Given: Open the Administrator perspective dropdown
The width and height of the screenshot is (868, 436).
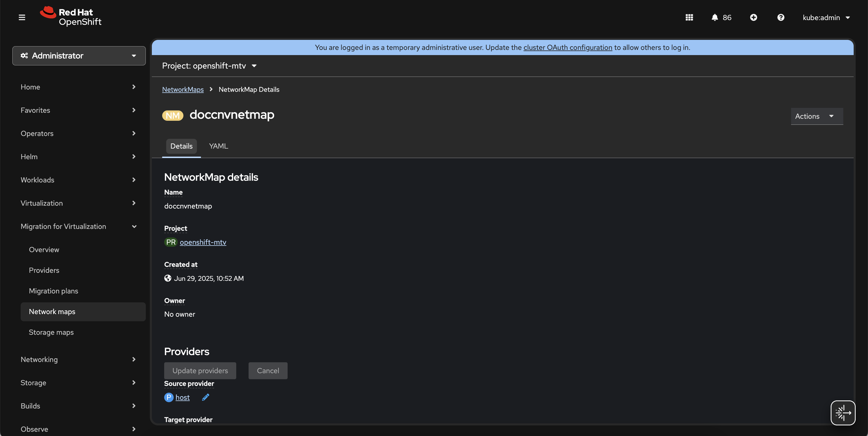Looking at the screenshot, I should pos(79,56).
